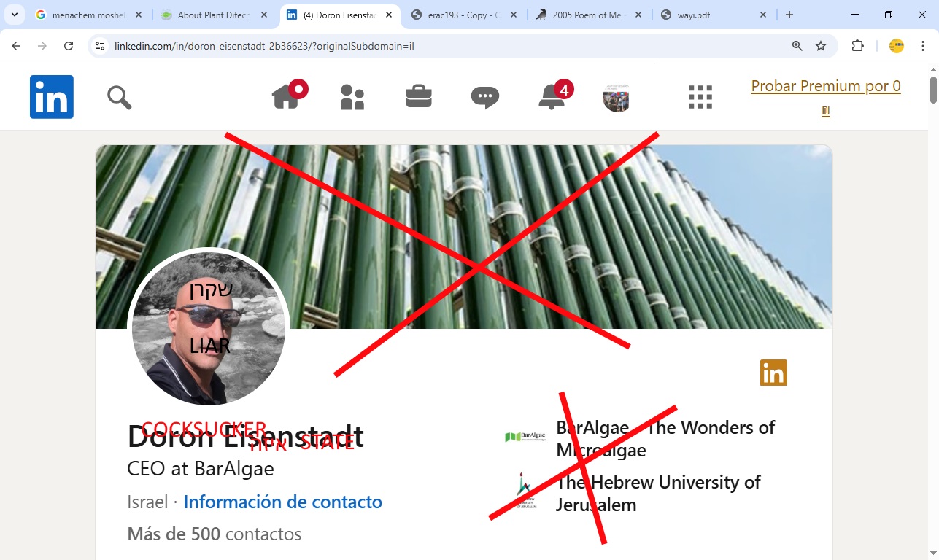
Task: Close the 2005 Poem of Me tab
Action: tap(638, 15)
